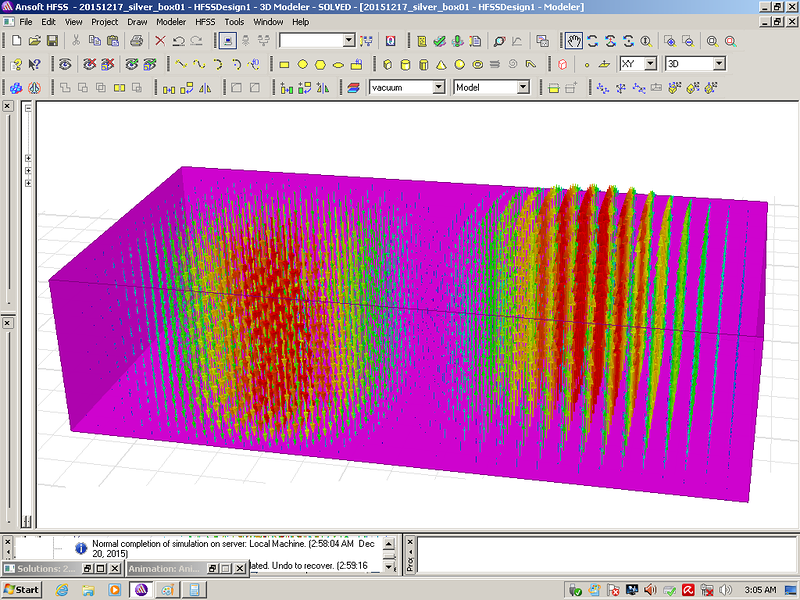800x600 pixels.
Task: Open the Modeler menu
Action: click(x=170, y=21)
